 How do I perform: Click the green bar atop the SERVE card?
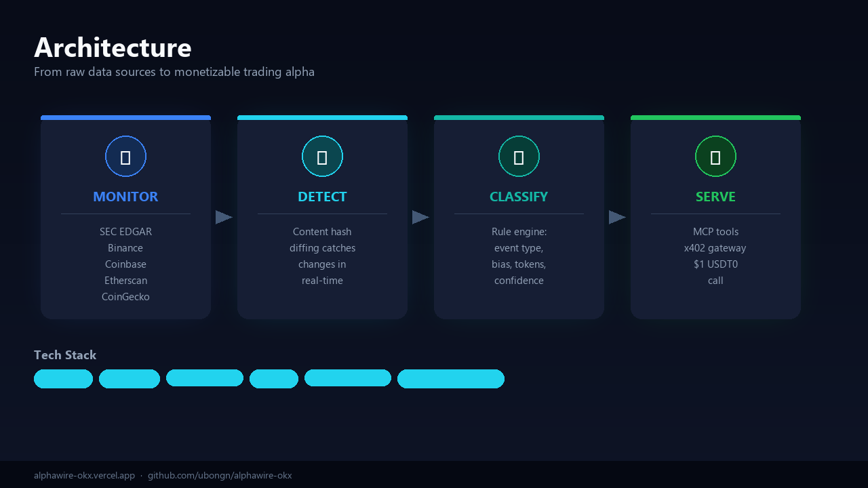(x=715, y=117)
